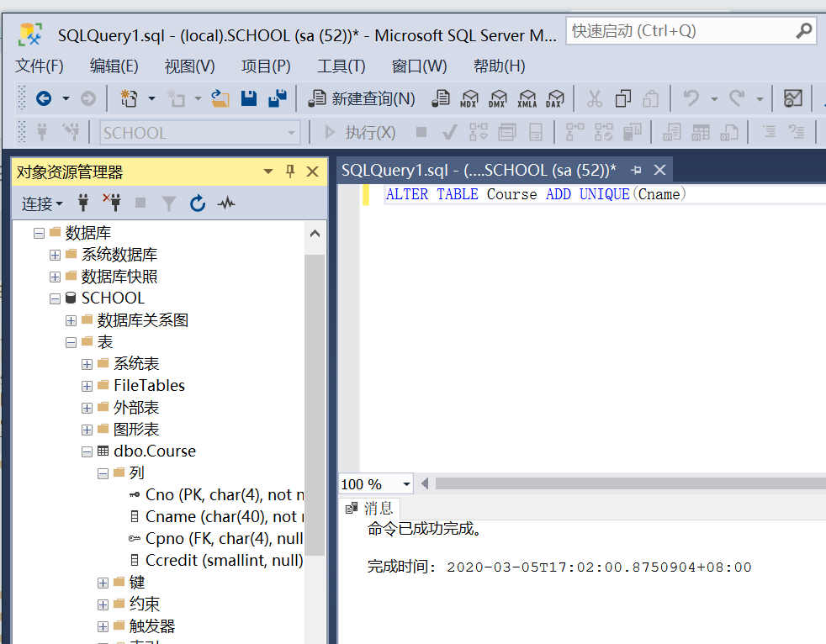Select the Cname column in tree

click(x=217, y=516)
